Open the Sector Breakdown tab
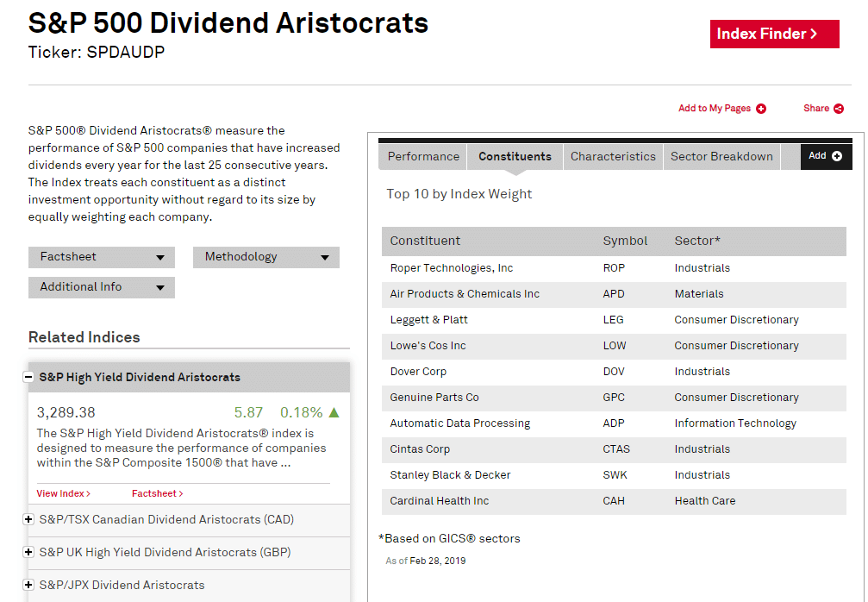This screenshot has height=602, width=868. [722, 156]
